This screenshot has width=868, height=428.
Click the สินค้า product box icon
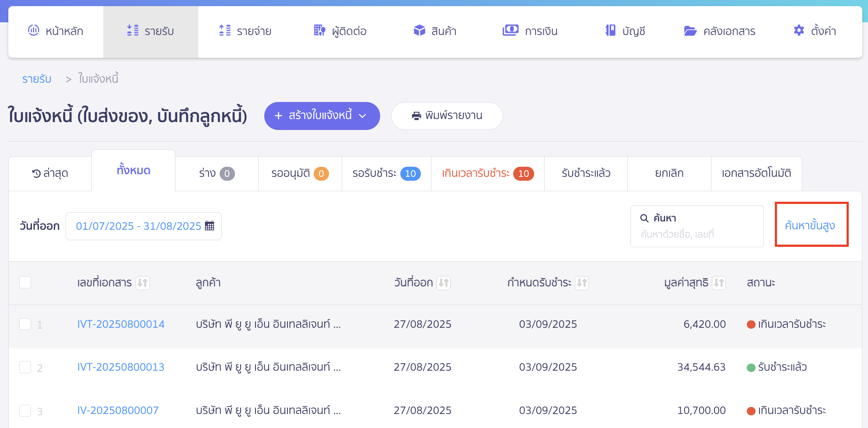pos(419,31)
